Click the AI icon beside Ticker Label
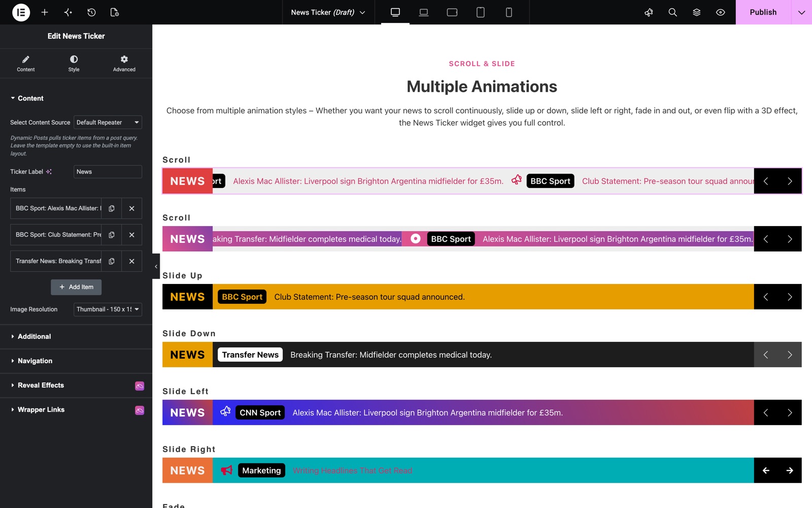Screen dimensions: 812x508 [49, 172]
